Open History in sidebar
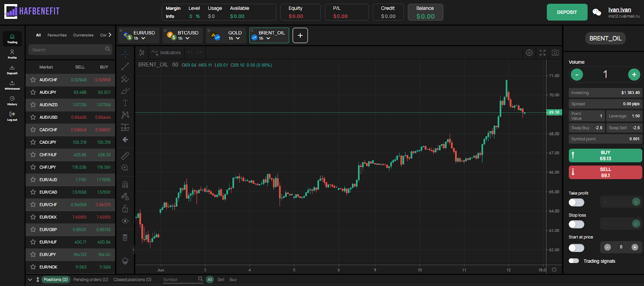The height and width of the screenshot is (286, 644). pos(12,101)
